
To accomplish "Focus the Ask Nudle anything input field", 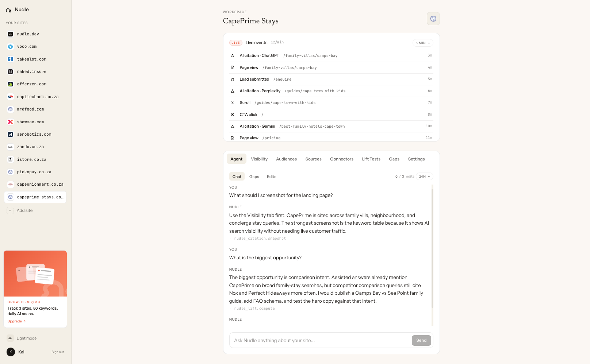I will pyautogui.click(x=321, y=340).
